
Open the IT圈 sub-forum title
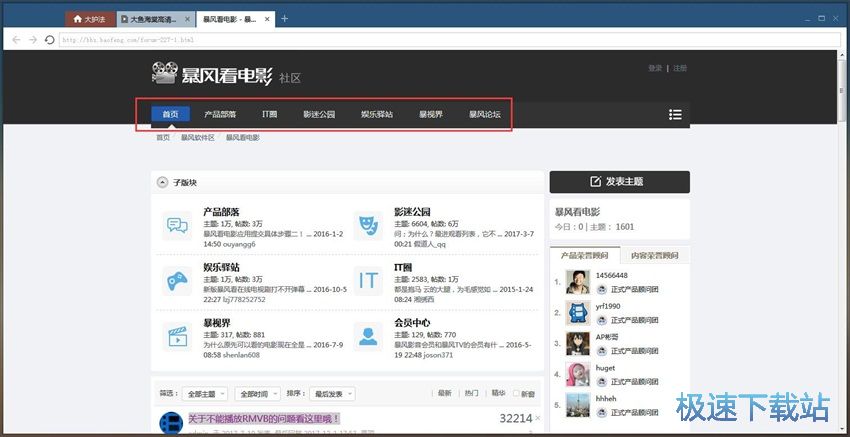[403, 268]
